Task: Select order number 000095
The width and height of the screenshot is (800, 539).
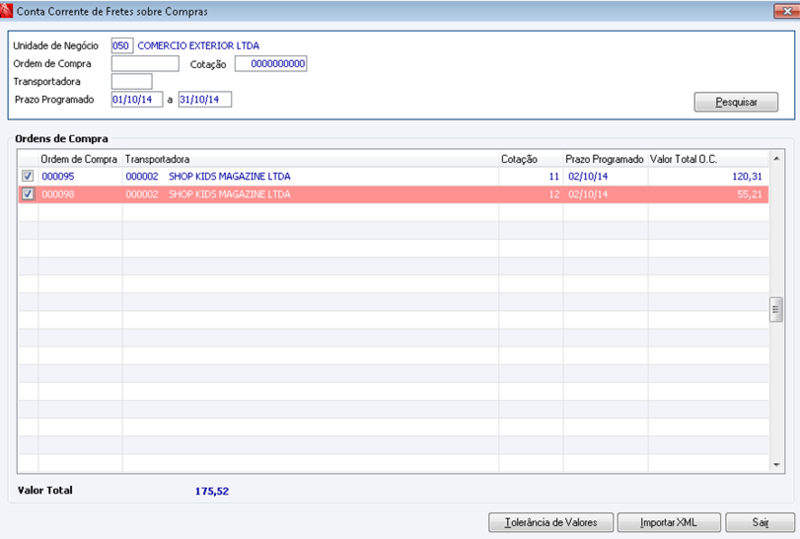Action: pyautogui.click(x=58, y=177)
